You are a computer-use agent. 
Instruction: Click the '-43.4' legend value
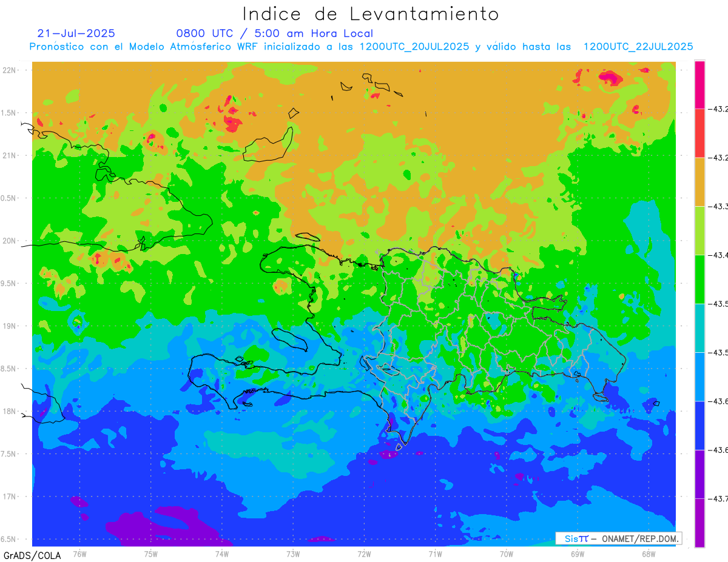[x=719, y=255]
